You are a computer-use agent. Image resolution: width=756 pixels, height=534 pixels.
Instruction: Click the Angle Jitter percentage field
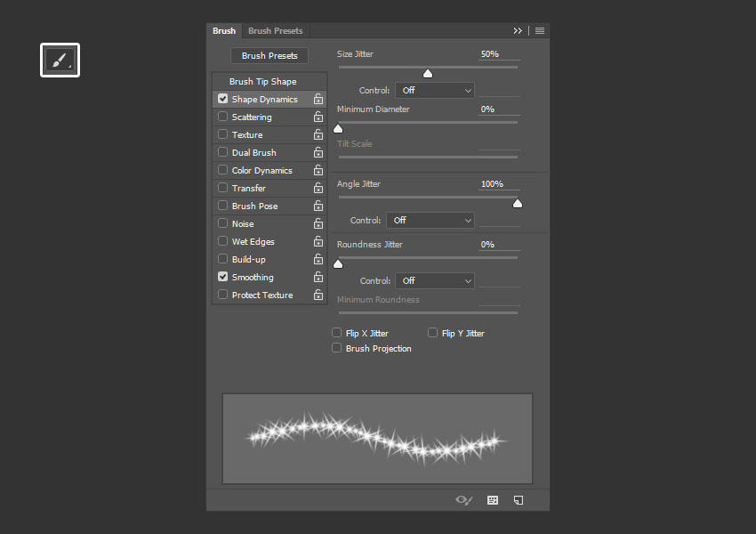498,184
